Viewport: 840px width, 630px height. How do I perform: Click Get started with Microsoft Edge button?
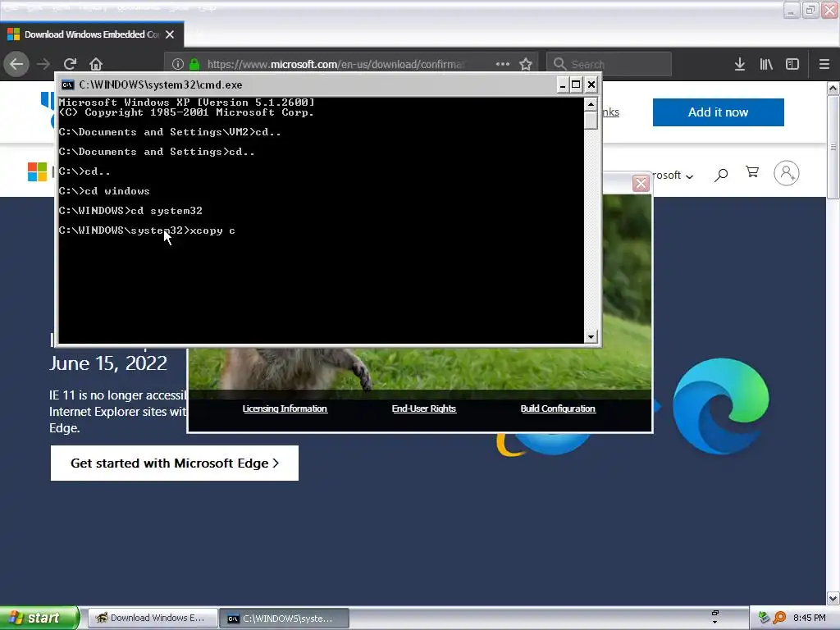point(175,463)
